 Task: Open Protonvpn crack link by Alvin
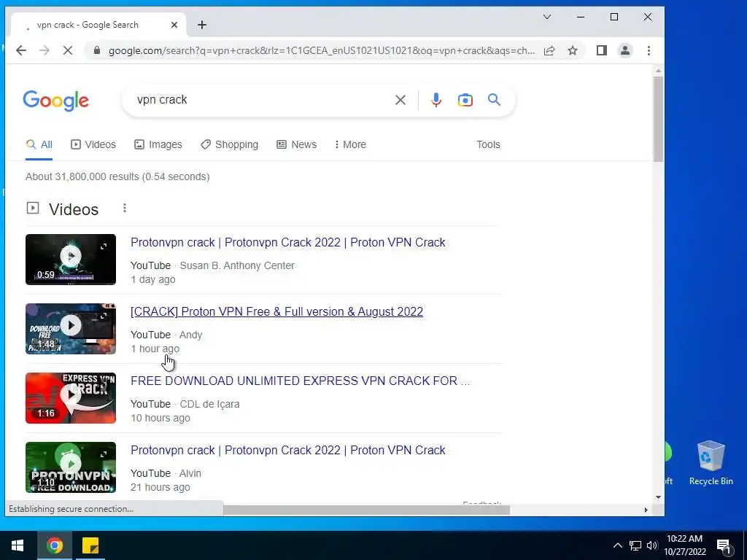(x=288, y=451)
